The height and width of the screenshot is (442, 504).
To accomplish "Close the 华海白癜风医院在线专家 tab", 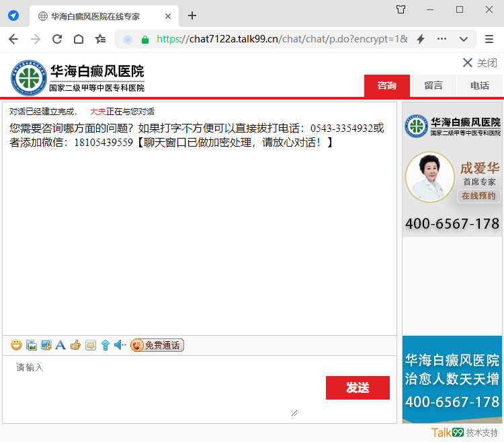I will coord(168,16).
